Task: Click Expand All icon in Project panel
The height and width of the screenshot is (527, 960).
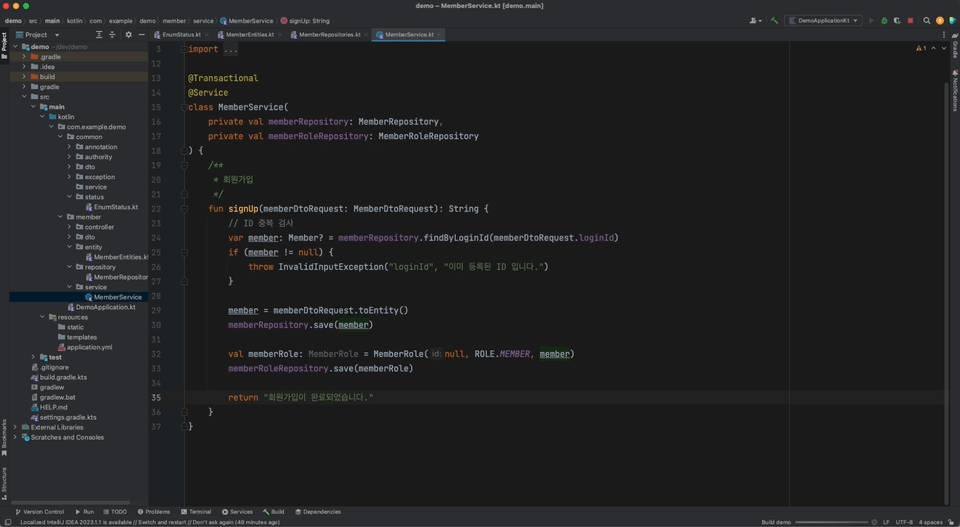Action: [x=98, y=35]
